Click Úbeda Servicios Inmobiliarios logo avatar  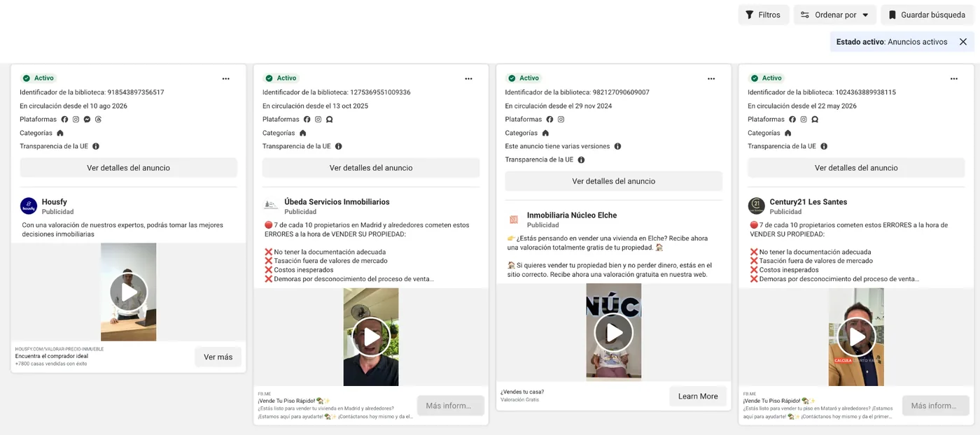(271, 206)
